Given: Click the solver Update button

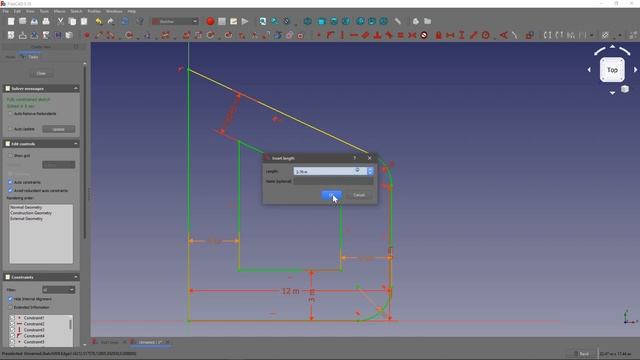Looking at the screenshot, I should tap(59, 129).
